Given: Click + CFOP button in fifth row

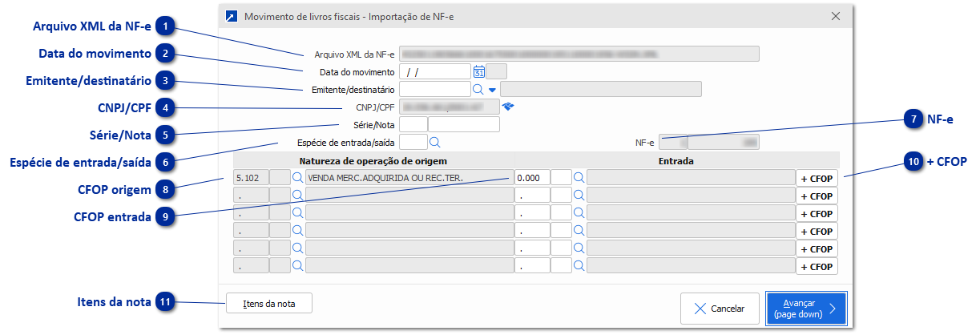Looking at the screenshot, I should tap(817, 248).
